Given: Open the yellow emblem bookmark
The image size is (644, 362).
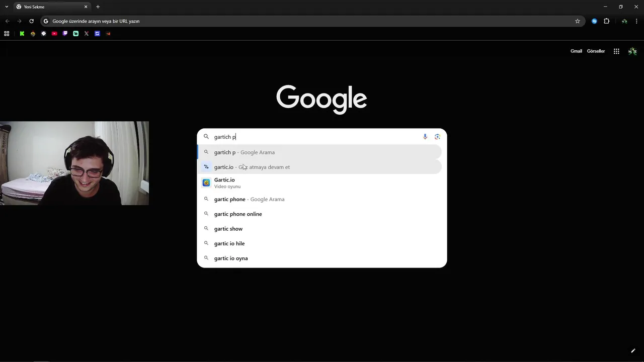Looking at the screenshot, I should 33,34.
